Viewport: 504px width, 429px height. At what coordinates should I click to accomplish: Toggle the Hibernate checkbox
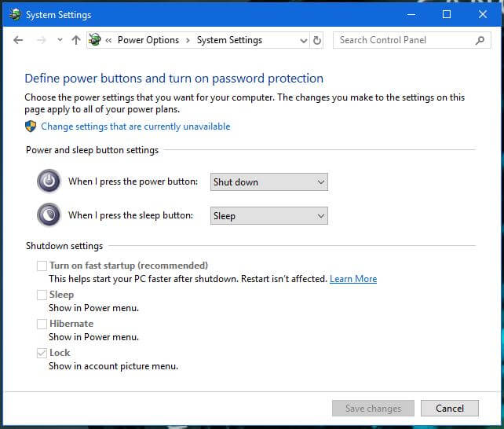42,324
